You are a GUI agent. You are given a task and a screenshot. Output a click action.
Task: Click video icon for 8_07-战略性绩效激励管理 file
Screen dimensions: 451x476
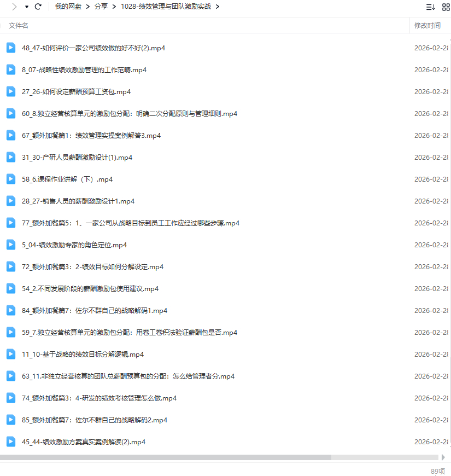click(11, 69)
